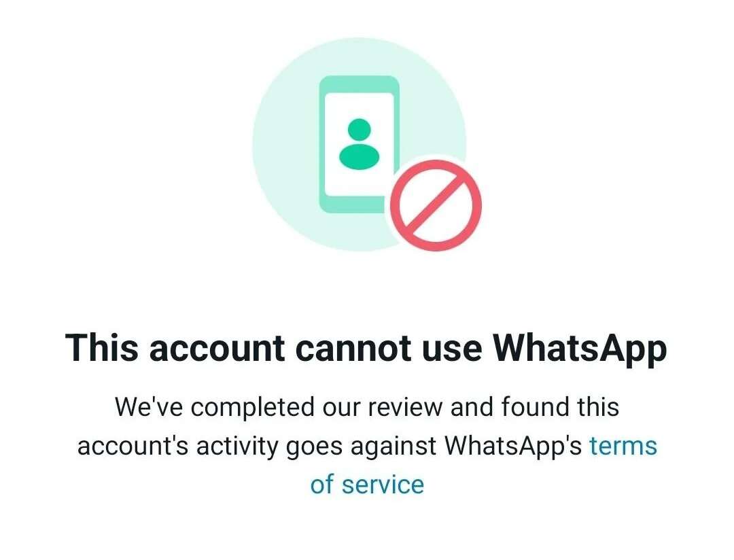Click the diagonal slash inside ban icon
This screenshot has height=560, width=734.
pyautogui.click(x=436, y=205)
